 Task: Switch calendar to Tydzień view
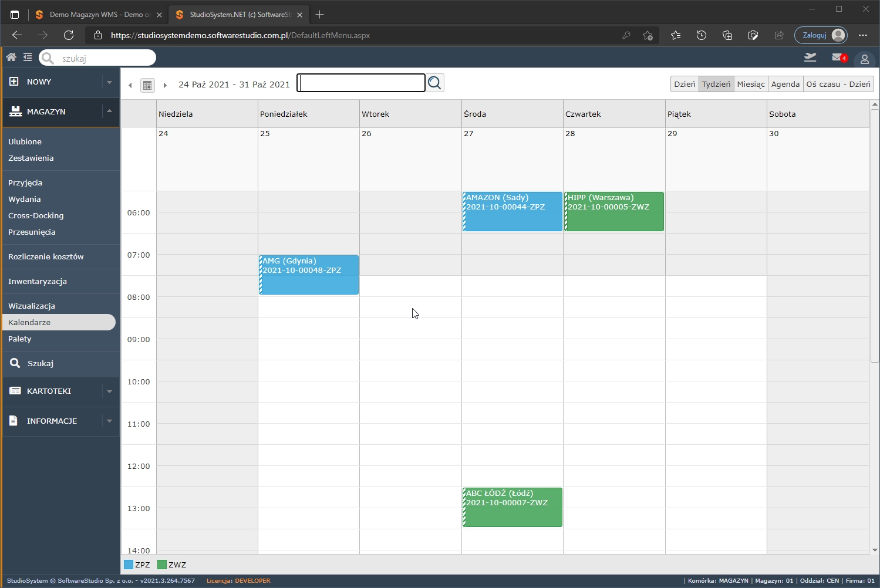tap(716, 84)
